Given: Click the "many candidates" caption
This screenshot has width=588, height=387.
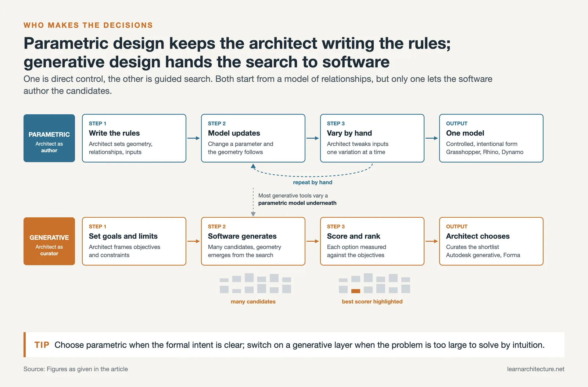Looking at the screenshot, I should (x=253, y=302).
